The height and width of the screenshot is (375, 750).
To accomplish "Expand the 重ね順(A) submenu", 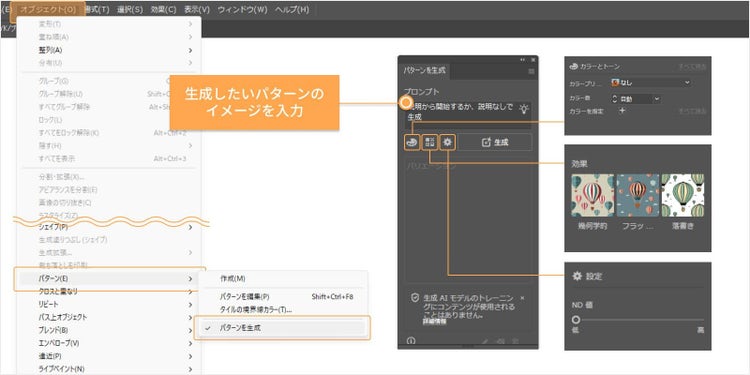I will [109, 37].
